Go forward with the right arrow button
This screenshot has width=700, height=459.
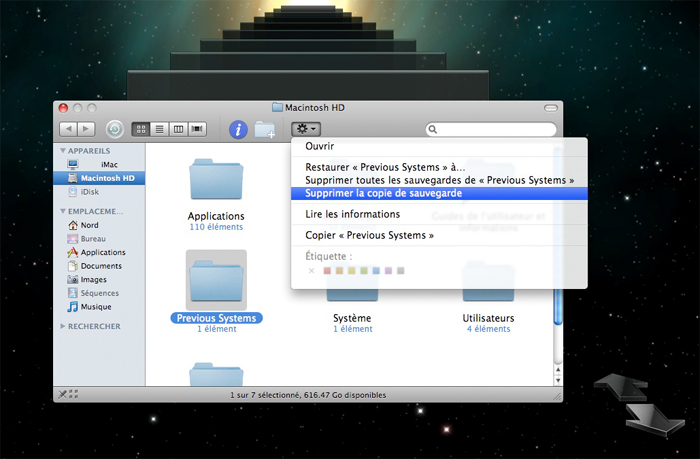tap(86, 129)
